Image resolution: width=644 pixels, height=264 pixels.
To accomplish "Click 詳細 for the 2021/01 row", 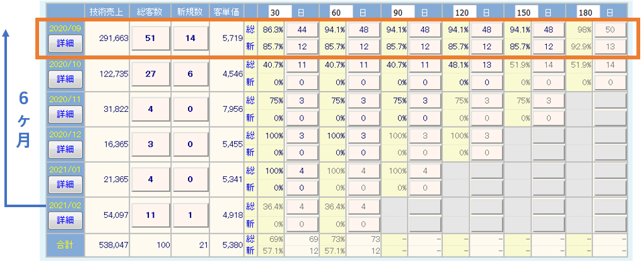I will click(x=66, y=184).
